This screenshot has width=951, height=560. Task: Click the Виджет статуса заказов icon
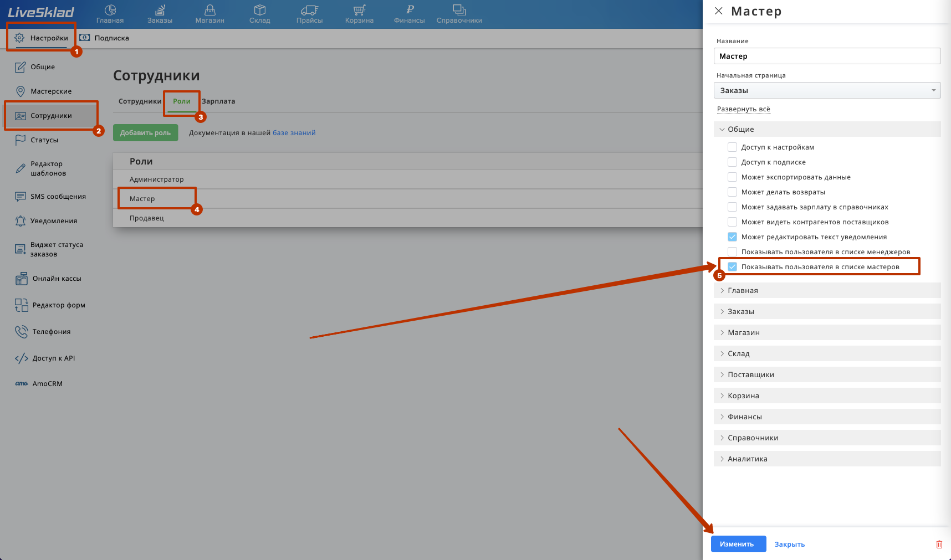coord(21,249)
